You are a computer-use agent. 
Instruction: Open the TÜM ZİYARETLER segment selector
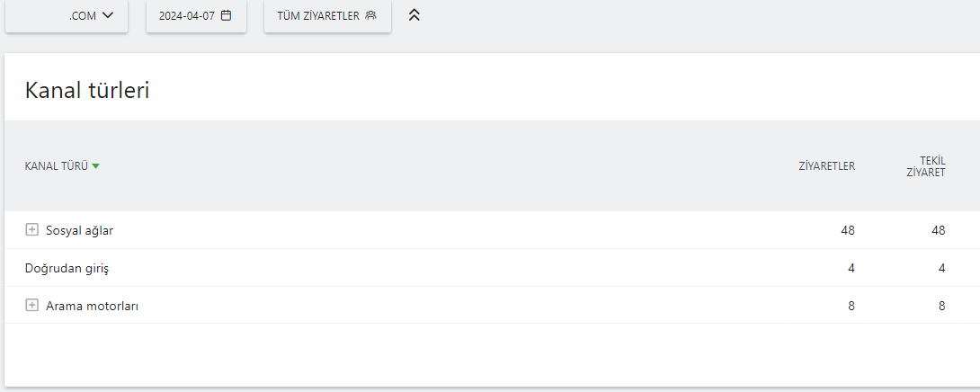click(327, 16)
